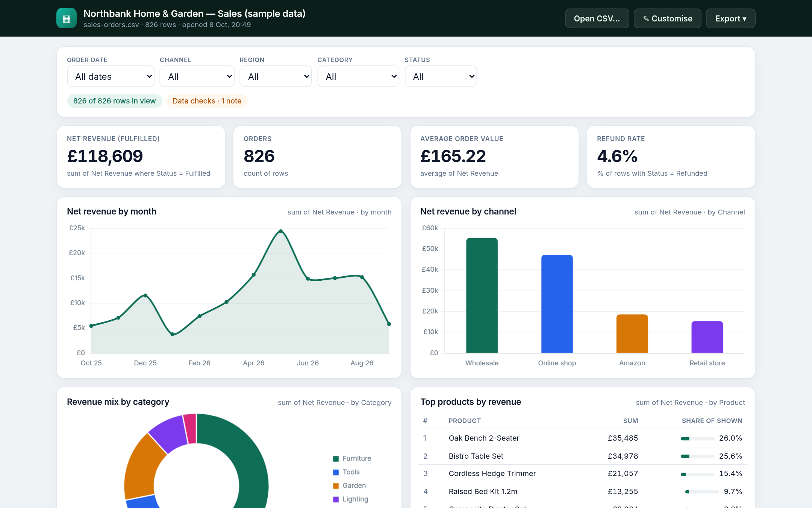Click the Tools legend color swatch
Screen dimensions: 812x508
pos(336,472)
